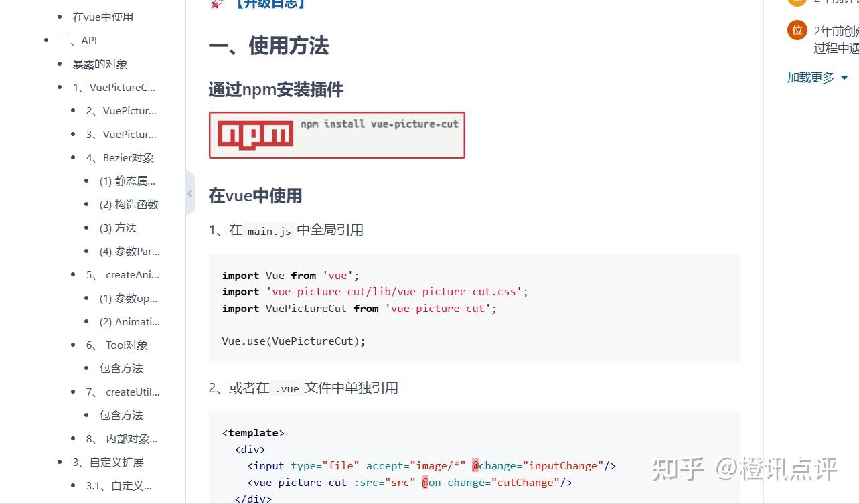The image size is (859, 504).
Task: Collapse the sidebar with the chevron handle
Action: coord(190,193)
